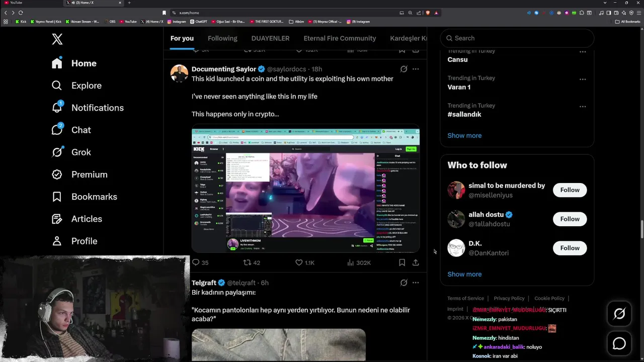Switch to the For you tab

[182, 38]
